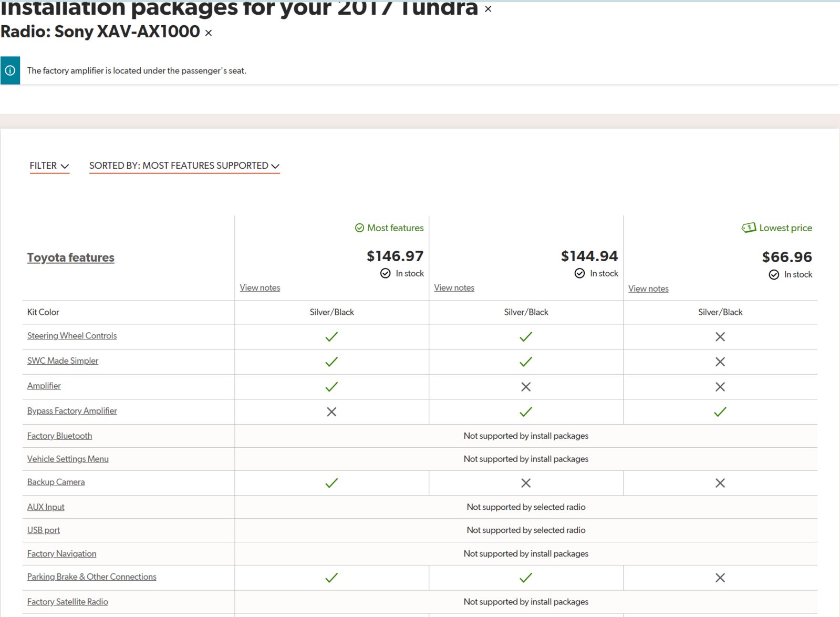Click Parking Brake checkmark for $146.97 package
The image size is (840, 617).
click(x=331, y=578)
